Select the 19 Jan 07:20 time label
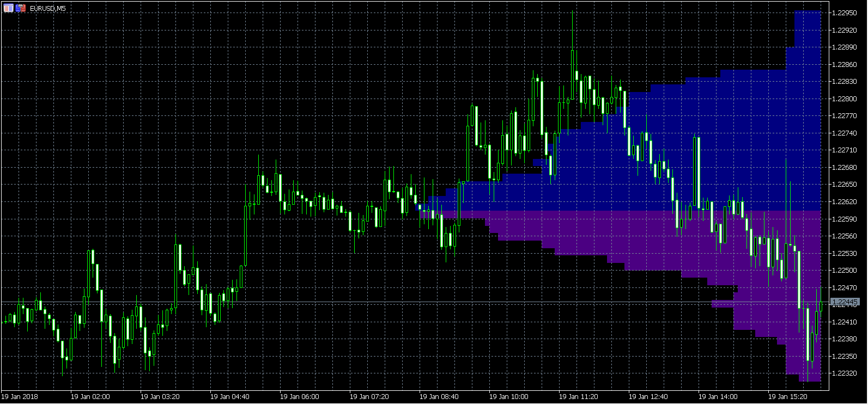Viewport: 868px width, 405px height. click(369, 397)
